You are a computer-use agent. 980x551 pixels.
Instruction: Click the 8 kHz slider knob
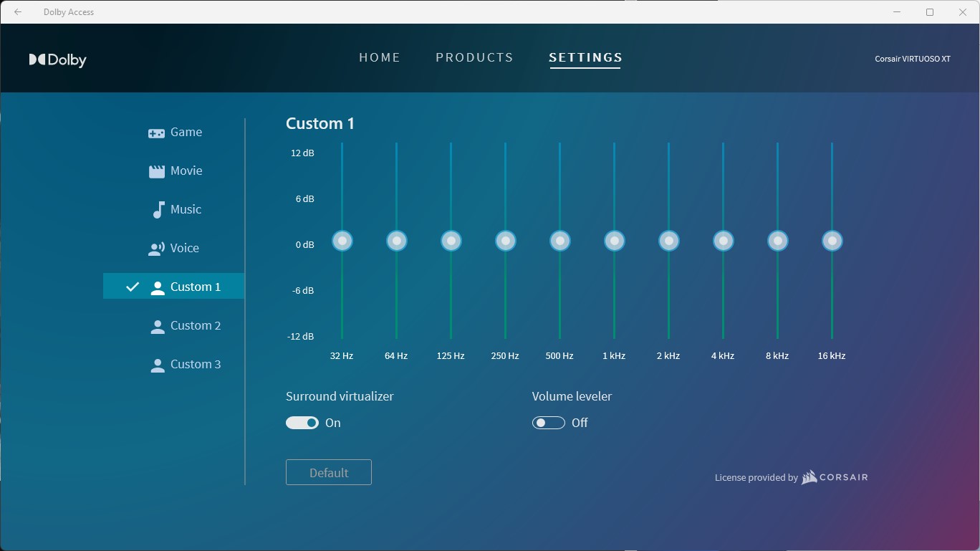click(778, 241)
